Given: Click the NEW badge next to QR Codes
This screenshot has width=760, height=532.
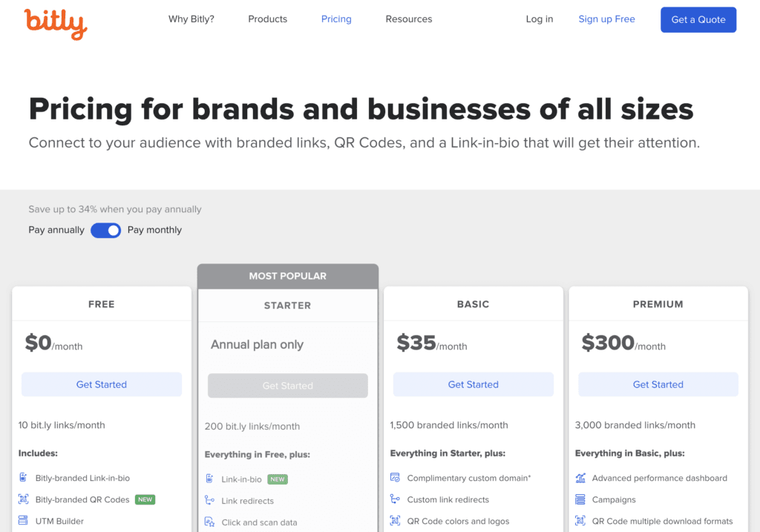Looking at the screenshot, I should click(x=145, y=499).
